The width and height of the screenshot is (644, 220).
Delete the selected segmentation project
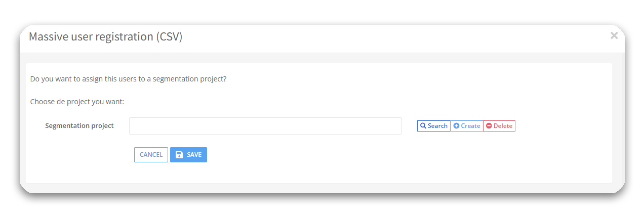(499, 126)
